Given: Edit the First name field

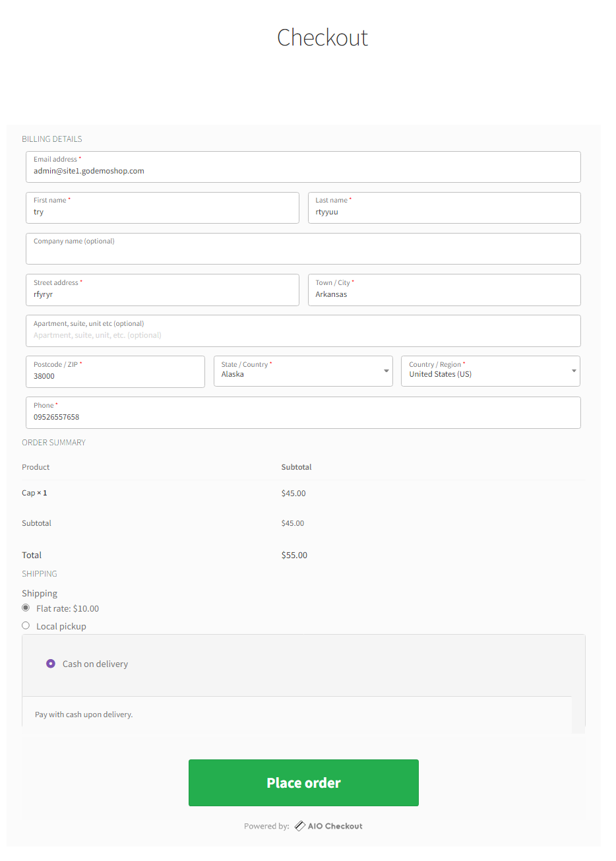Looking at the screenshot, I should [162, 208].
